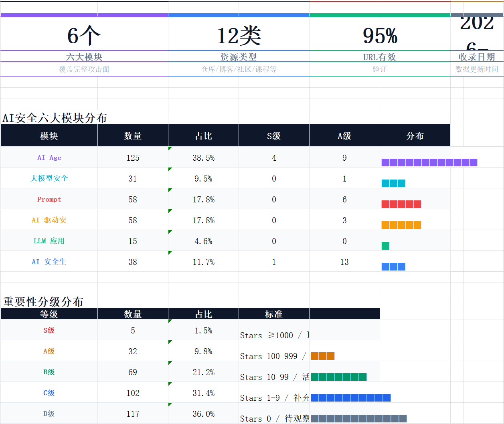Viewport: 504px width, 424px height.
Task: Click the '4' S级 cell in AI Age row
Action: point(274,157)
